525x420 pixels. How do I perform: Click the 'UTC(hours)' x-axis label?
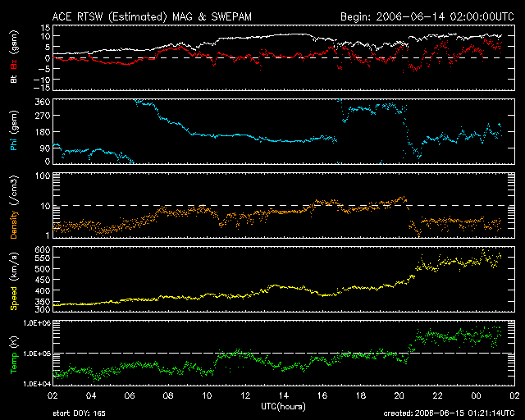point(283,407)
